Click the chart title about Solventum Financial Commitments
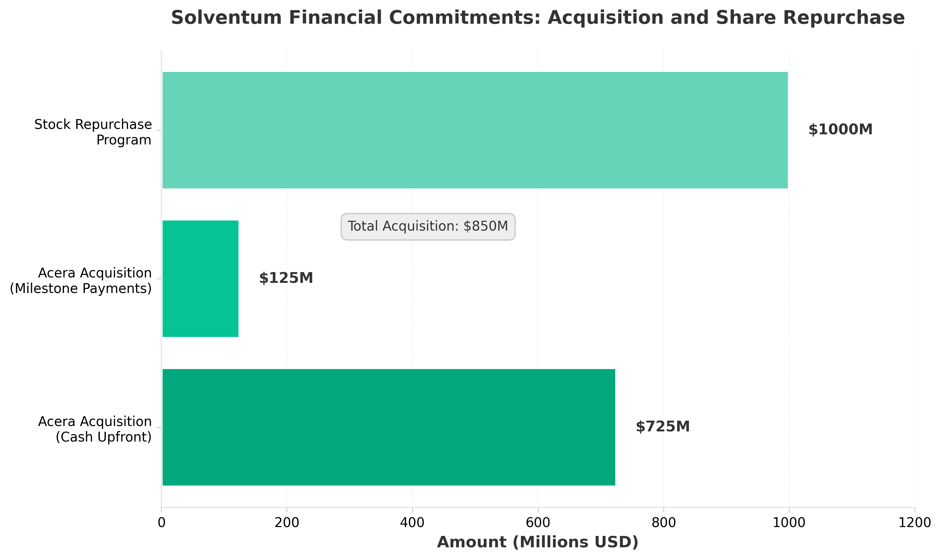Screen dimensions: 941x560 click(x=537, y=18)
